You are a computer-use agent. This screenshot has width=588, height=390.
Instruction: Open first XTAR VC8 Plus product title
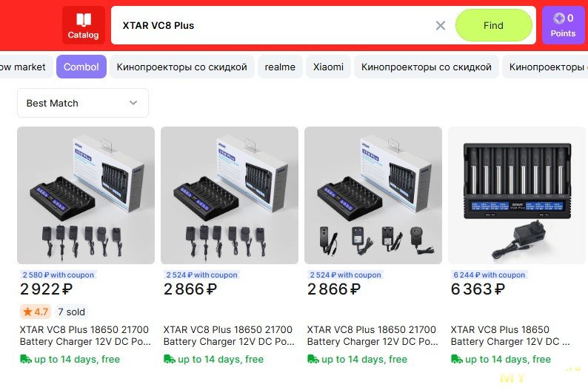84,336
